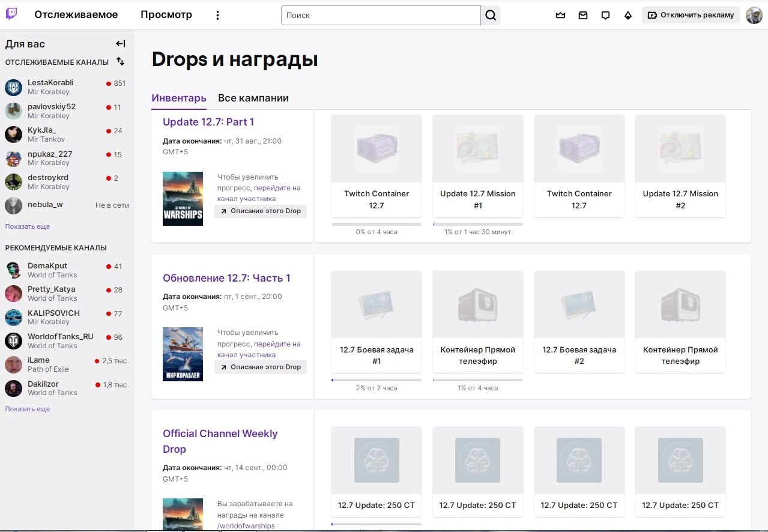Select 12.7 Боевая задача #2 reward card
This screenshot has height=532, width=768.
pos(579,322)
